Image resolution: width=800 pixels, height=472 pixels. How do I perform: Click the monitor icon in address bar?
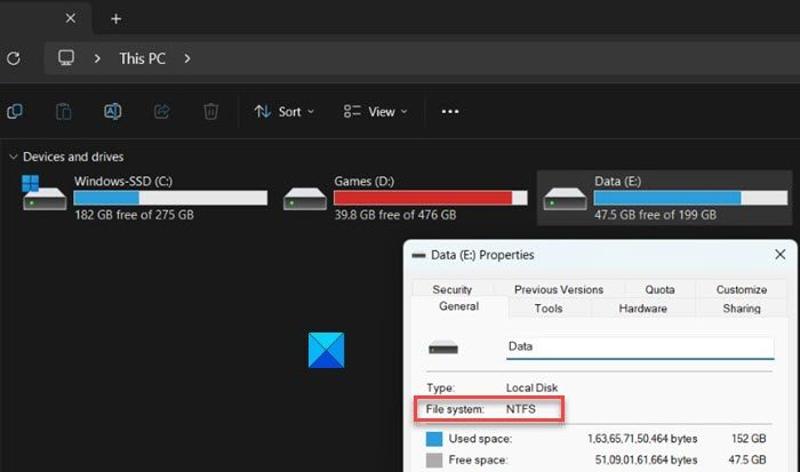(68, 58)
